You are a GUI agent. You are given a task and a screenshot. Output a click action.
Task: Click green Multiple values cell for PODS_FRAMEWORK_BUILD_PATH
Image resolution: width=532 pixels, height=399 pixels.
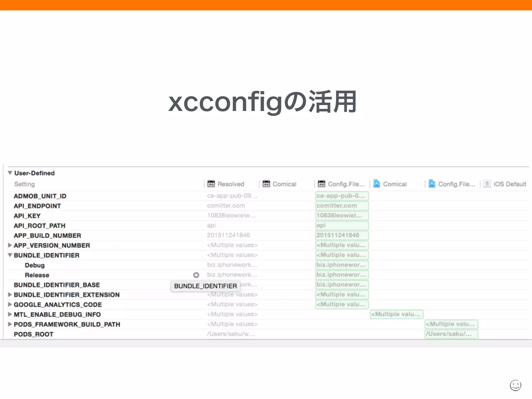coord(451,324)
